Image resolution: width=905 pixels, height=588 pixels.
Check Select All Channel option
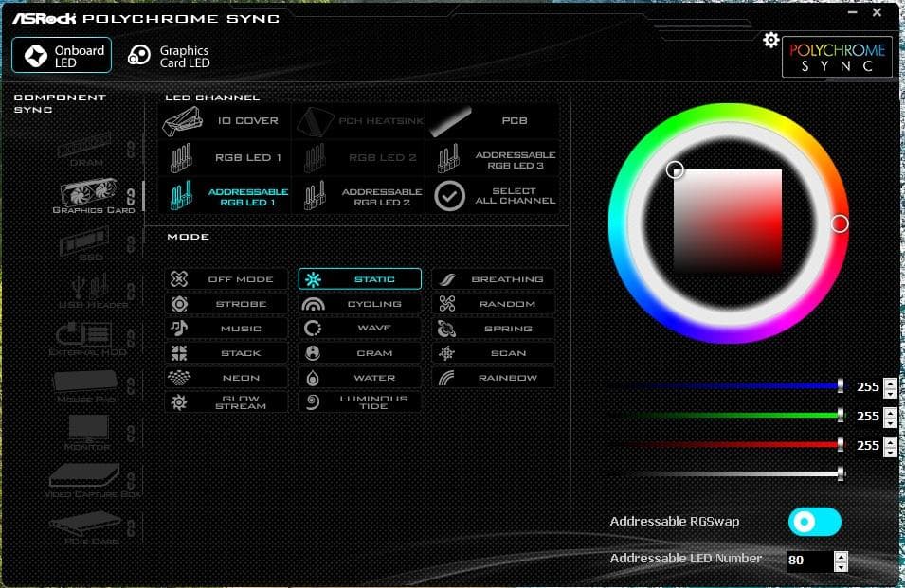[493, 195]
